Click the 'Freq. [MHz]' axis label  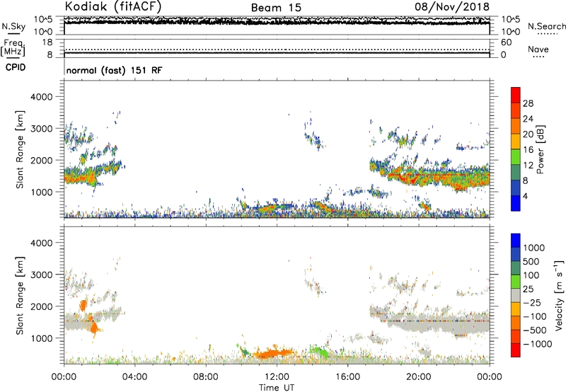click(13, 47)
